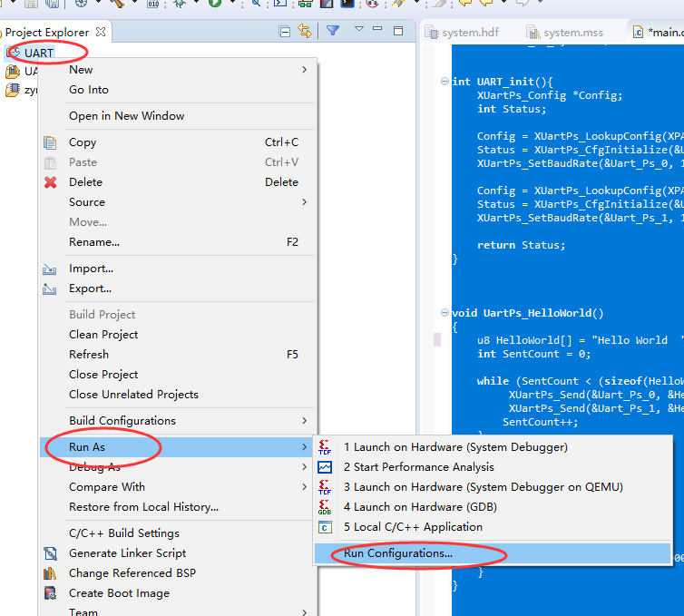This screenshot has height=616, width=684.
Task: Click the zynq platform project icon
Action: [12, 90]
